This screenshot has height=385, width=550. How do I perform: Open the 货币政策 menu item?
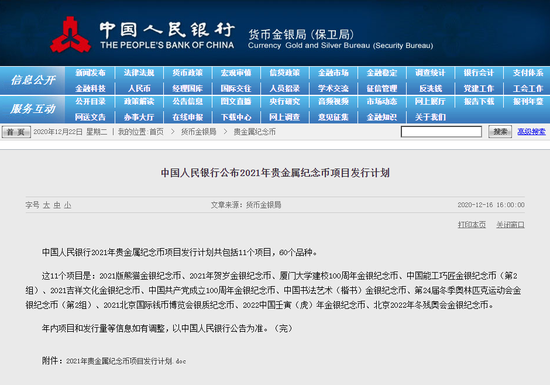coord(187,73)
